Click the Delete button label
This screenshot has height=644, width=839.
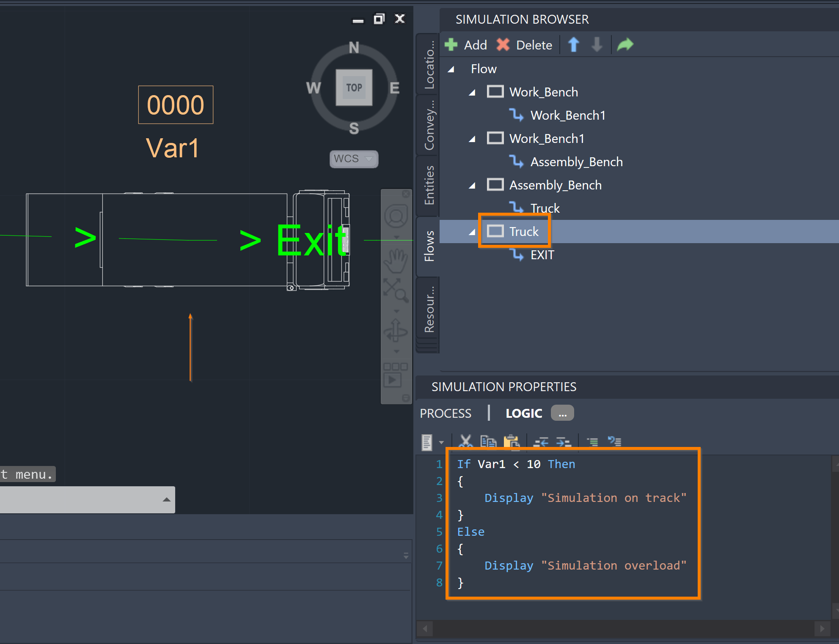(x=534, y=45)
